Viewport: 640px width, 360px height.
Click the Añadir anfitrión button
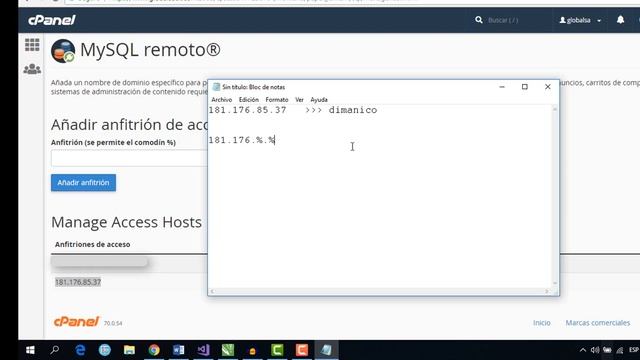(83, 182)
